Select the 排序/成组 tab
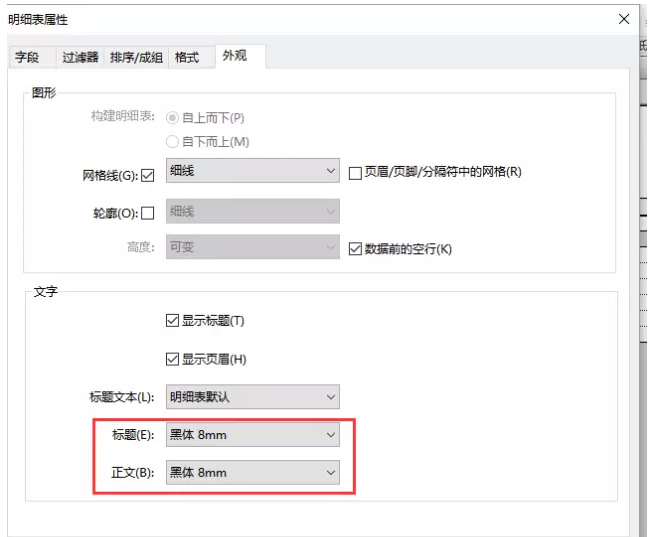This screenshot has width=661, height=537. (135, 58)
